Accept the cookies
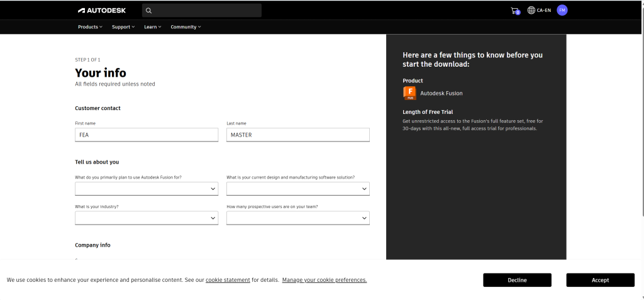The width and height of the screenshot is (644, 300). [x=600, y=280]
